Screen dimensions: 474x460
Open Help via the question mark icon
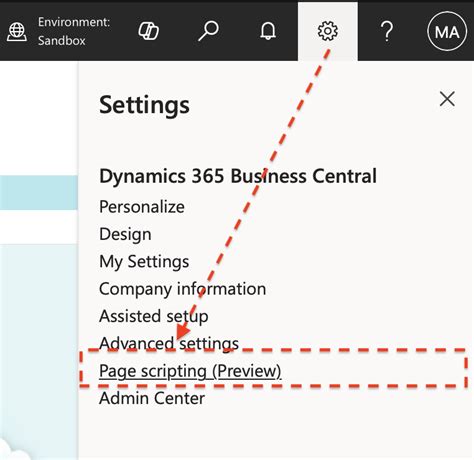[387, 31]
